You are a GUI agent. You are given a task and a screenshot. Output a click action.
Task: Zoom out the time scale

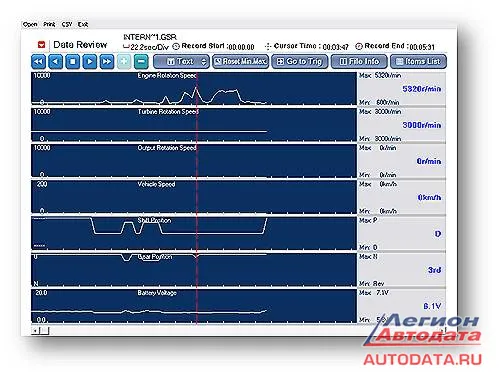coord(141,62)
